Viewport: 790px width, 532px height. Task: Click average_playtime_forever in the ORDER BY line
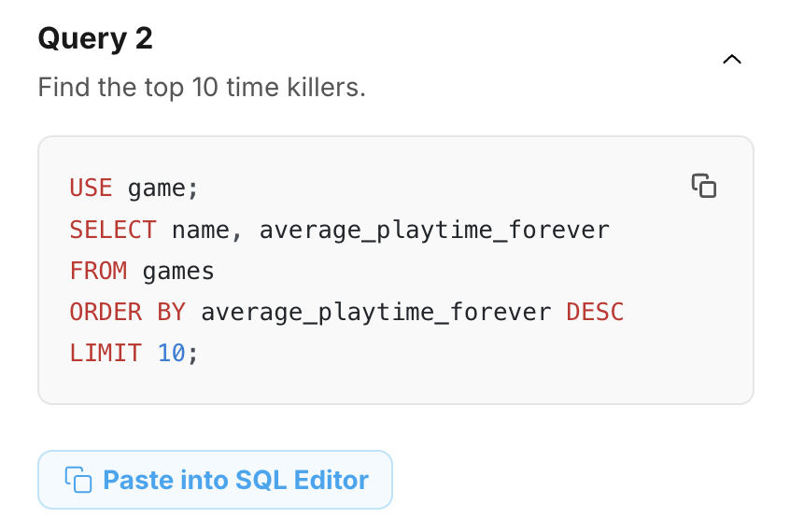coord(375,313)
